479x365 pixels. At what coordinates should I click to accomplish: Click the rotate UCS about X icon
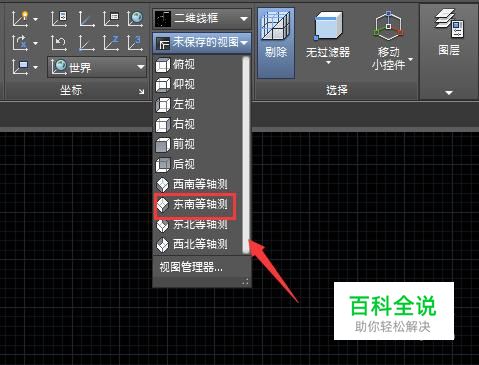tap(21, 43)
